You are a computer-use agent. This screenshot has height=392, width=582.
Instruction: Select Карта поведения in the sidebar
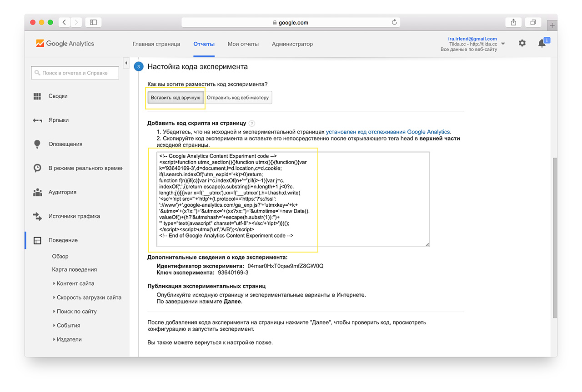(x=74, y=269)
